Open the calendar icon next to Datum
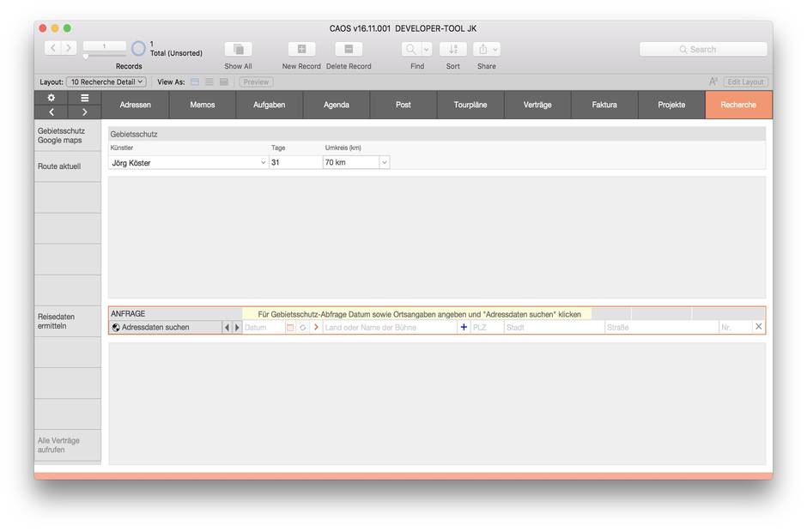This screenshot has height=532, width=807. click(x=290, y=327)
